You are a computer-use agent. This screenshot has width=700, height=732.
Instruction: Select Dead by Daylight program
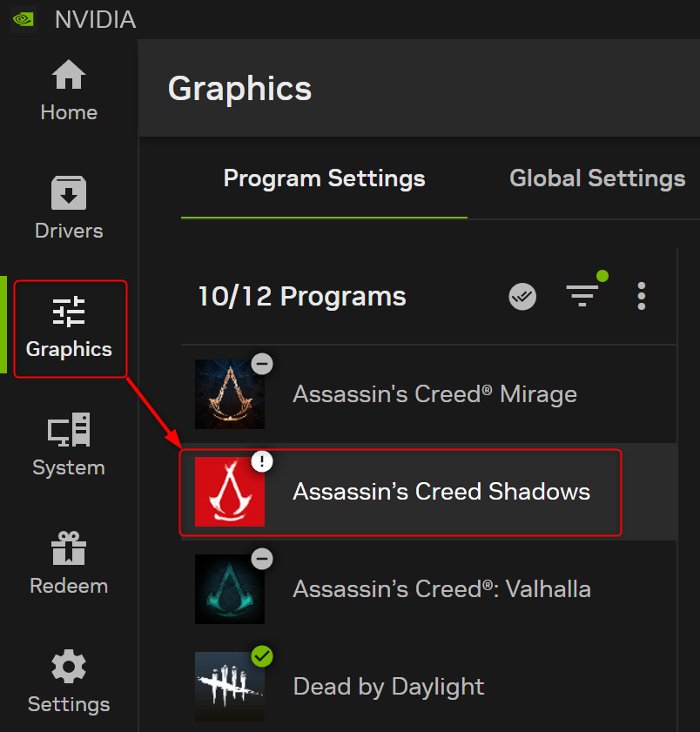coord(388,687)
